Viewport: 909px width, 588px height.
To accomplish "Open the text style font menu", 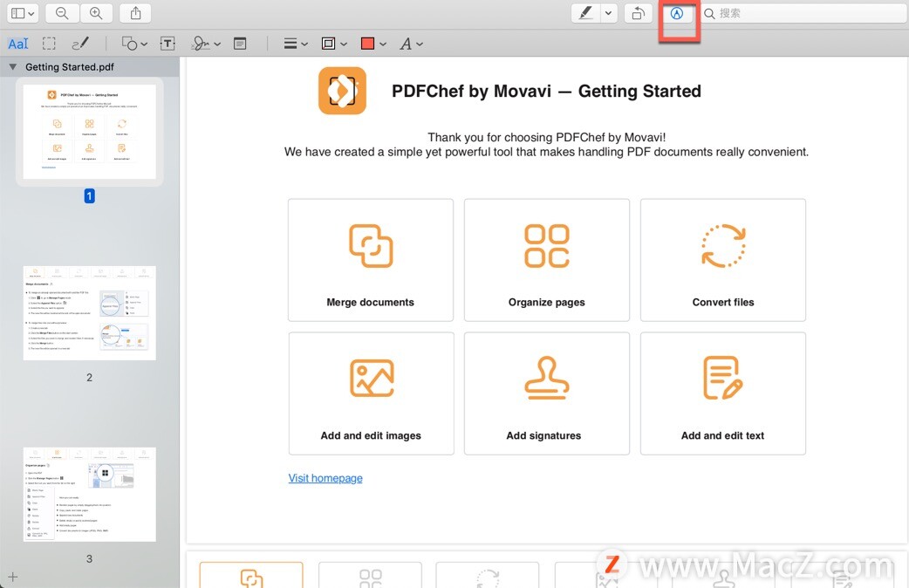I will coord(411,44).
